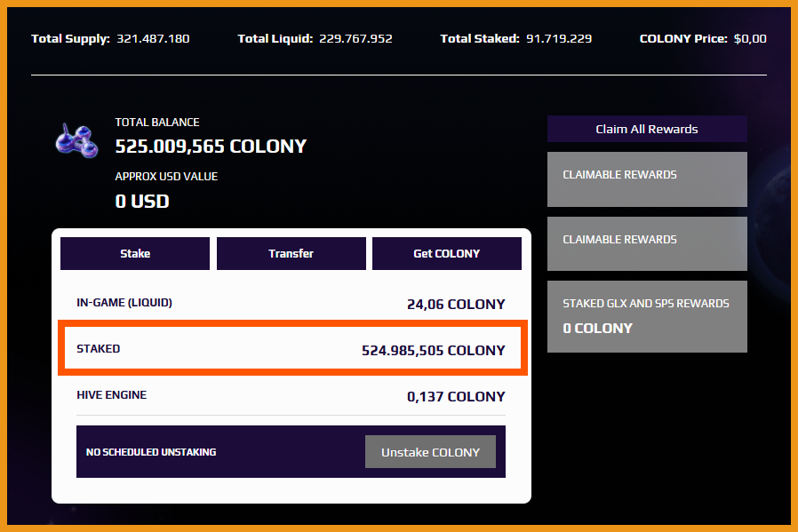Open the Staked GLX and SPS Rewards card
Image resolution: width=798 pixels, height=532 pixels.
click(647, 316)
